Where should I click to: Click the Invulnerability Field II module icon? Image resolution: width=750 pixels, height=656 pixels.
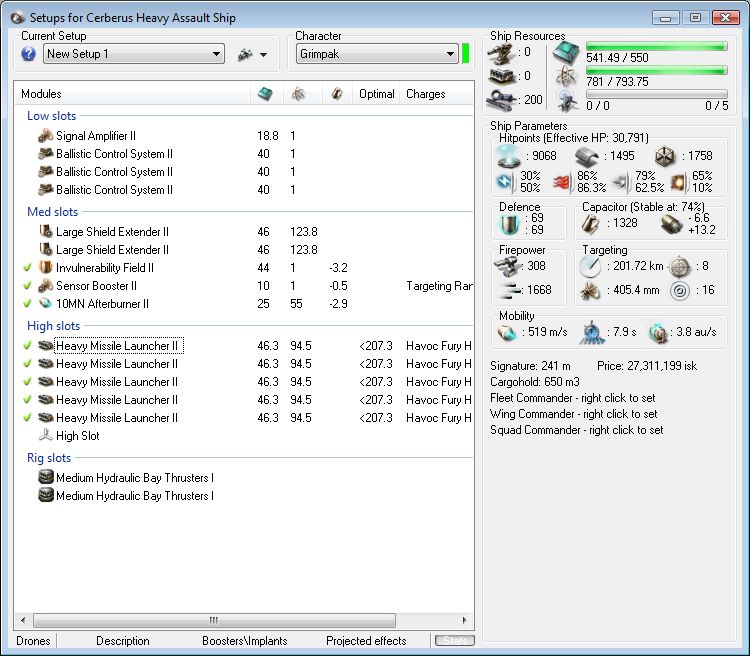[x=45, y=267]
